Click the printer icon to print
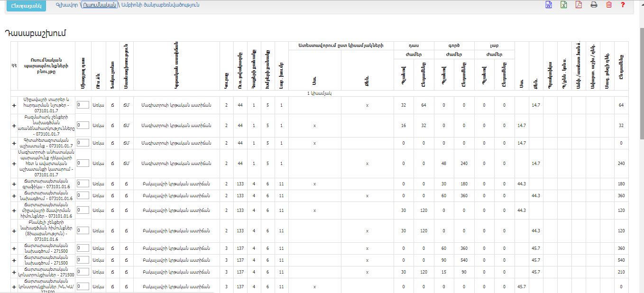644x293 pixels. coord(594,5)
